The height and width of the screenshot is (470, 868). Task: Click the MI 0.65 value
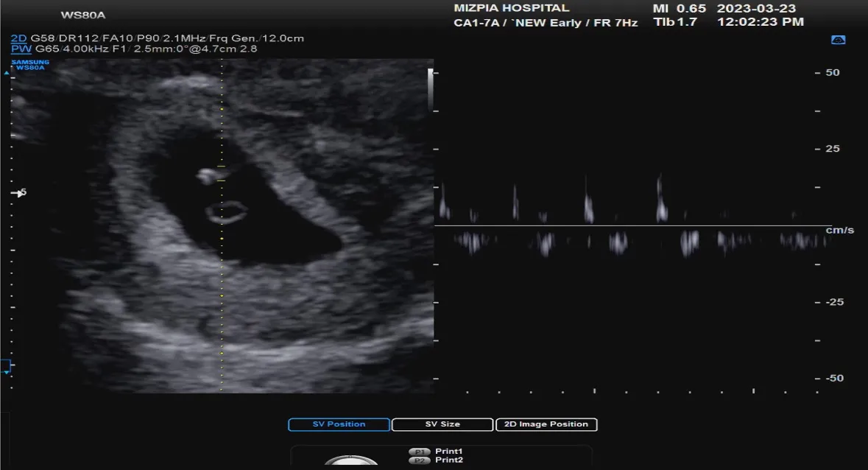680,8
